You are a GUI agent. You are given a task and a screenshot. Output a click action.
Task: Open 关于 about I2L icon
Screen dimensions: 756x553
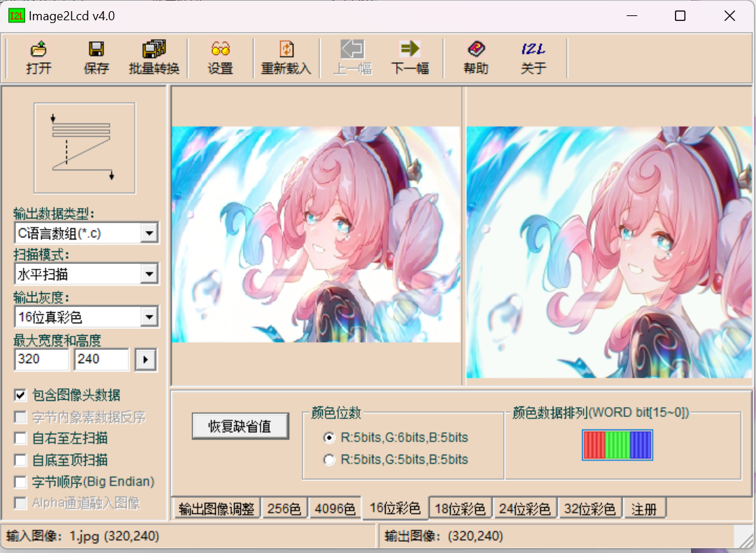pos(533,57)
